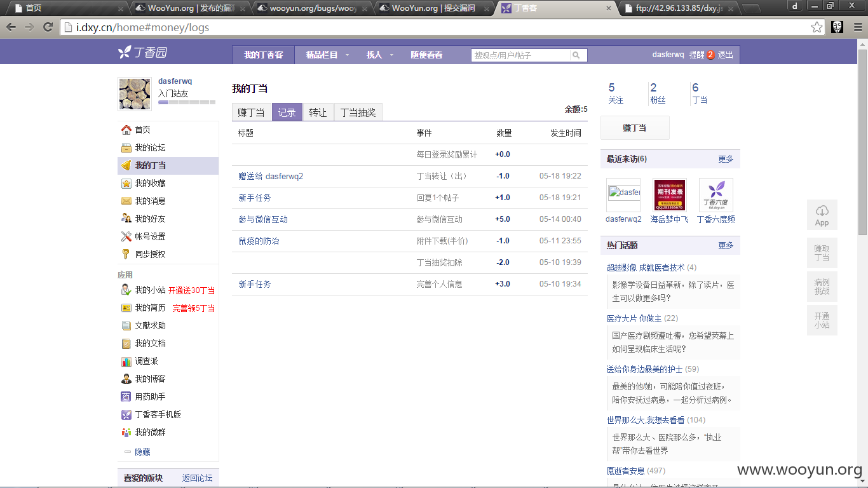Open the 参与微信互动 record title link
Viewport: 868px width, 488px height.
(263, 219)
